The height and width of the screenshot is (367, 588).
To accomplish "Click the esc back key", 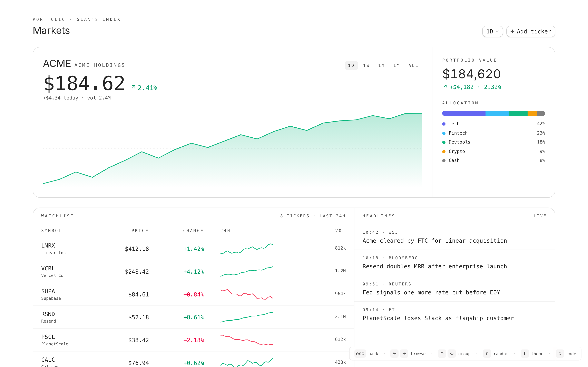I will click(360, 354).
